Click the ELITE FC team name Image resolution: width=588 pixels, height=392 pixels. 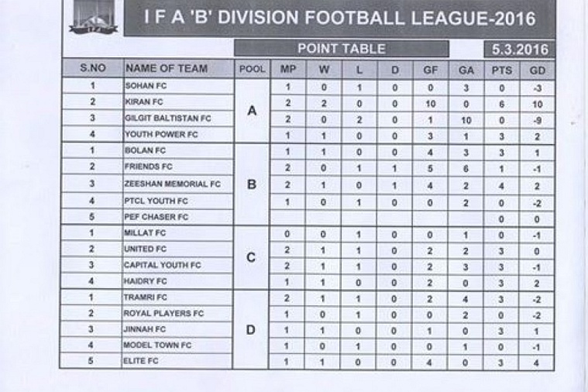click(141, 361)
